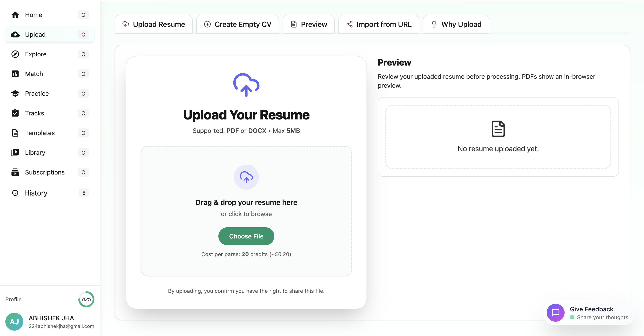Click the Home count badge 0
This screenshot has width=644, height=336.
(83, 15)
